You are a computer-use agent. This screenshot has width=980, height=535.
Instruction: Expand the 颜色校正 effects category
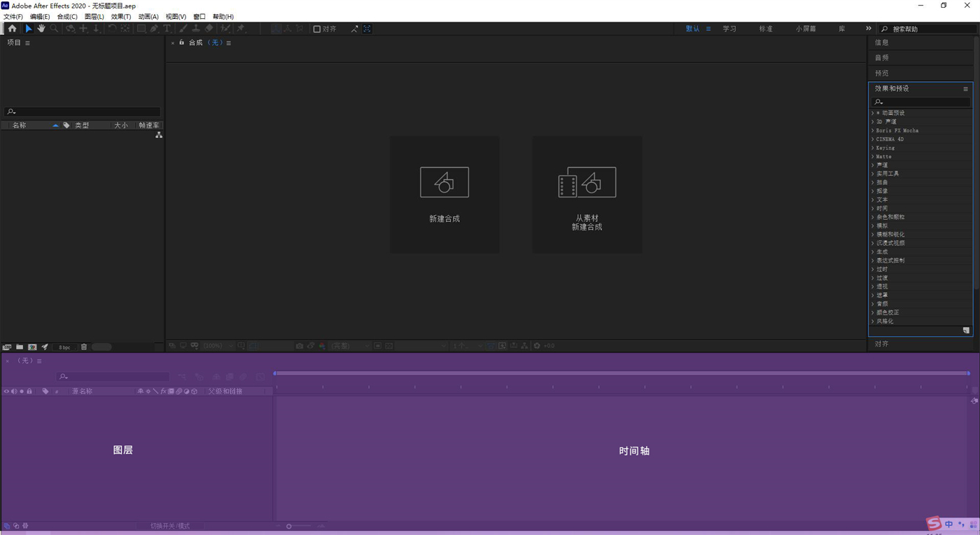(x=872, y=312)
